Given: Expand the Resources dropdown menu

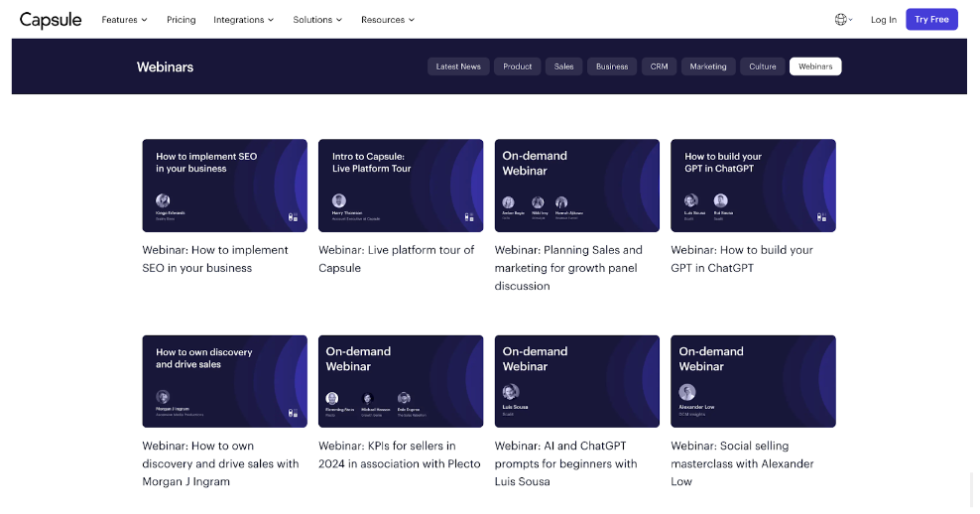Looking at the screenshot, I should (388, 20).
